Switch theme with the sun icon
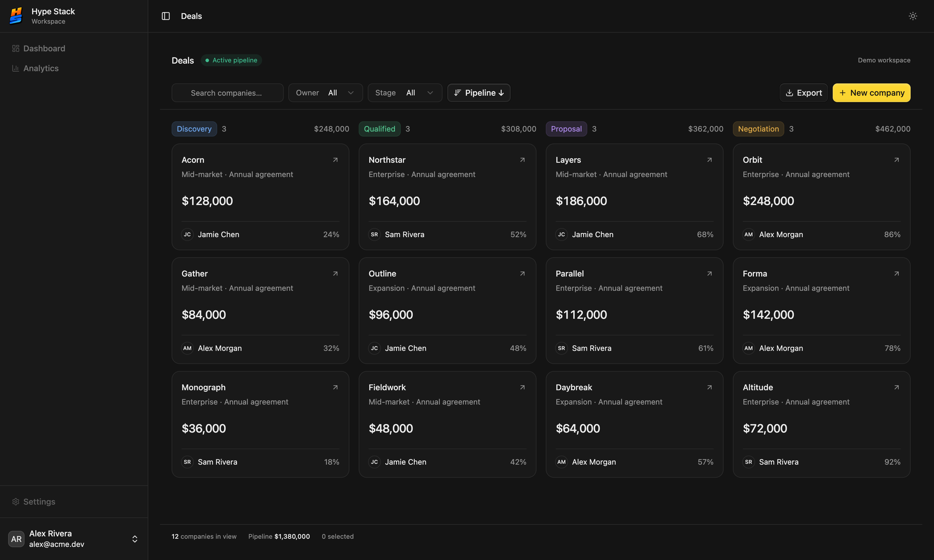The width and height of the screenshot is (934, 560). pos(912,16)
